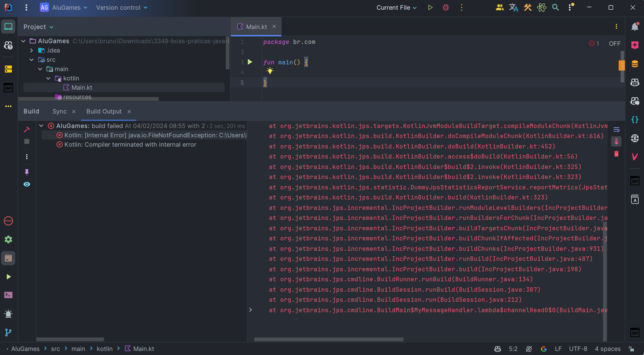Click the kotlin breadcrumb in navigation bar
This screenshot has height=355, width=644.
tap(105, 349)
